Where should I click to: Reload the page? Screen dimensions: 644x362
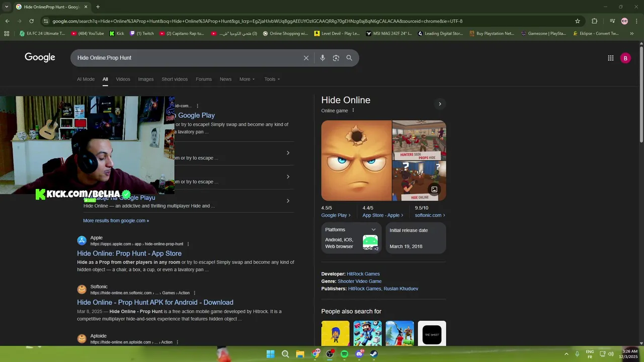pos(31,21)
